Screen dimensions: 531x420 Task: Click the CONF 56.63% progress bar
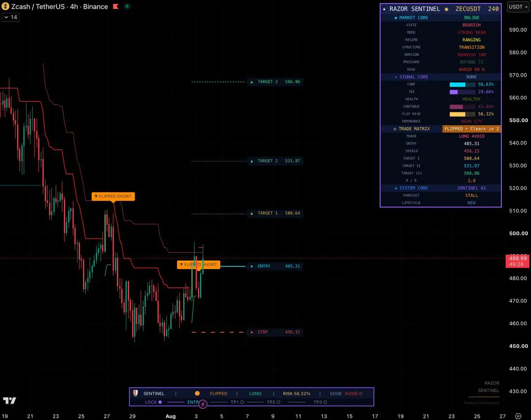point(462,84)
